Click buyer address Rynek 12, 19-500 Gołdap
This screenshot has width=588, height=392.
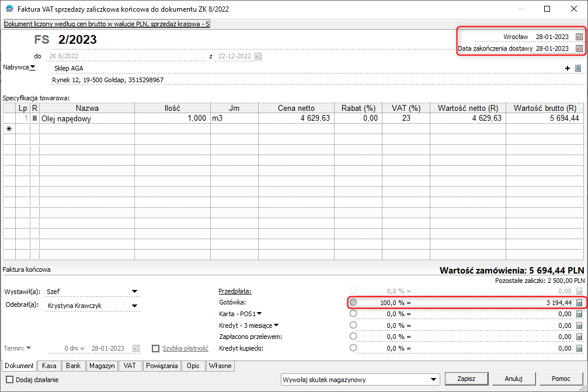(107, 80)
